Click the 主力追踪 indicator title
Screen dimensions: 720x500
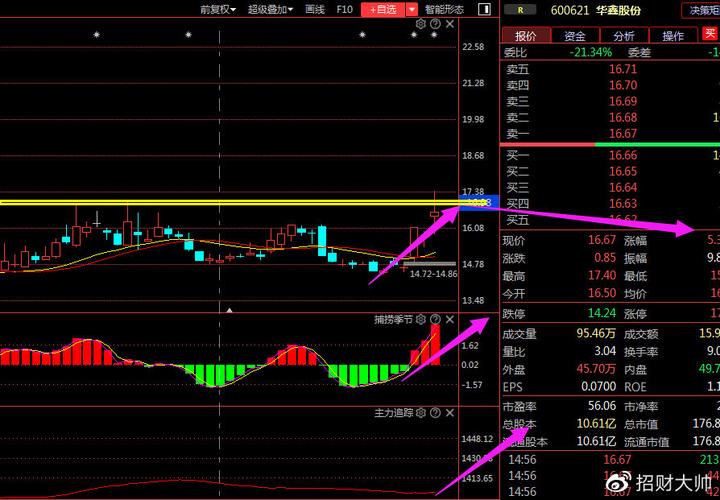pos(394,413)
